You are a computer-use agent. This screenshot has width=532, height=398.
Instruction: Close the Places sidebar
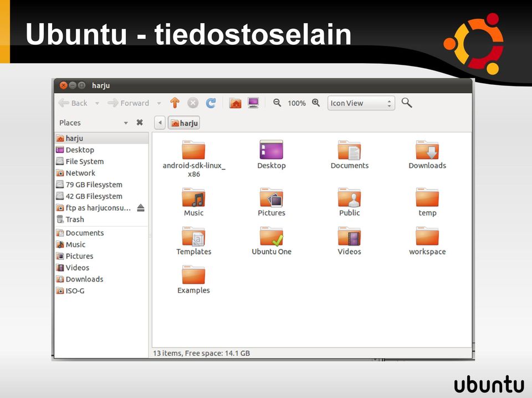click(140, 123)
